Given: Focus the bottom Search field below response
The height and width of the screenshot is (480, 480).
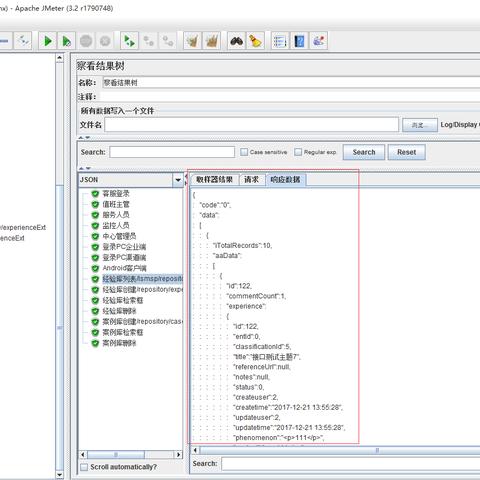Looking at the screenshot, I should [x=351, y=464].
